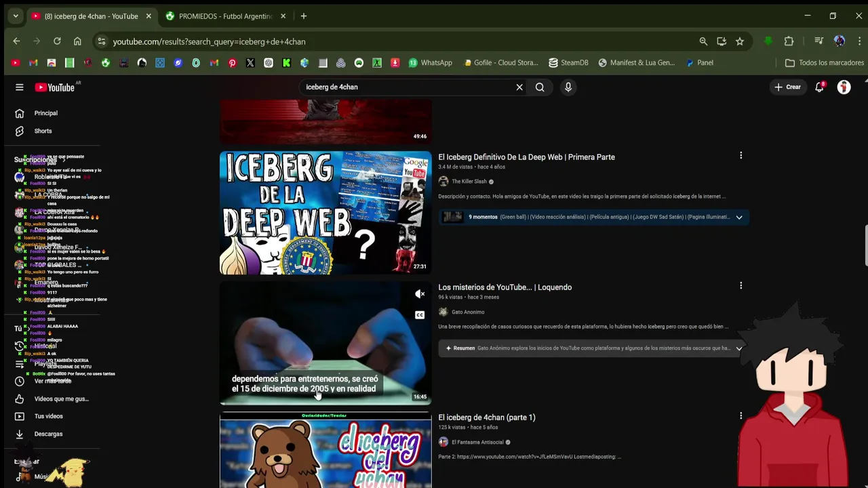Open the Chrome three-dot menu

pyautogui.click(x=859, y=41)
